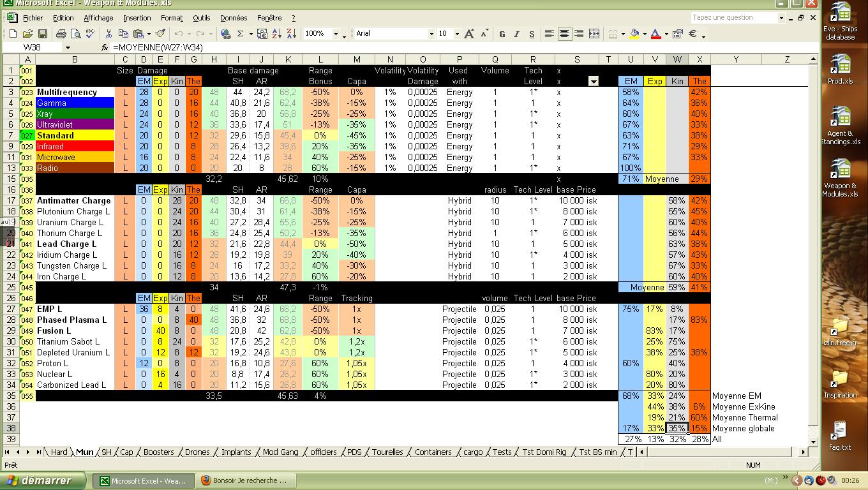
Task: Apply yellow fill color bucket
Action: (634, 34)
